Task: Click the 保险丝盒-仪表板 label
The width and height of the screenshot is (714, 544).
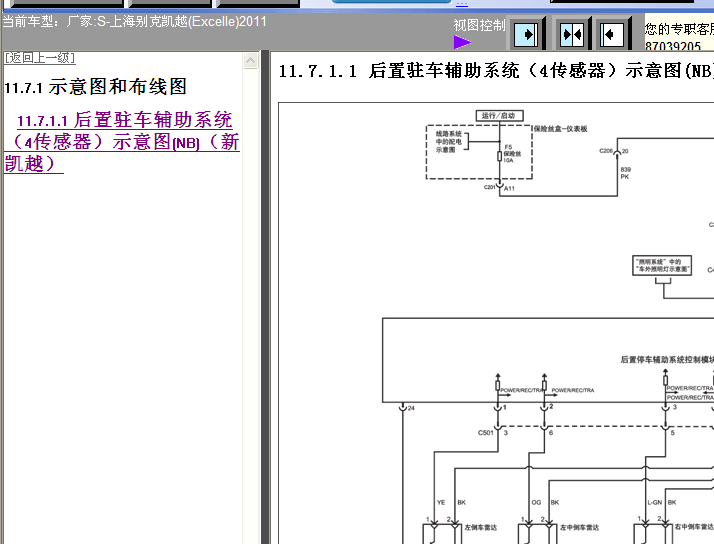Action: [561, 129]
